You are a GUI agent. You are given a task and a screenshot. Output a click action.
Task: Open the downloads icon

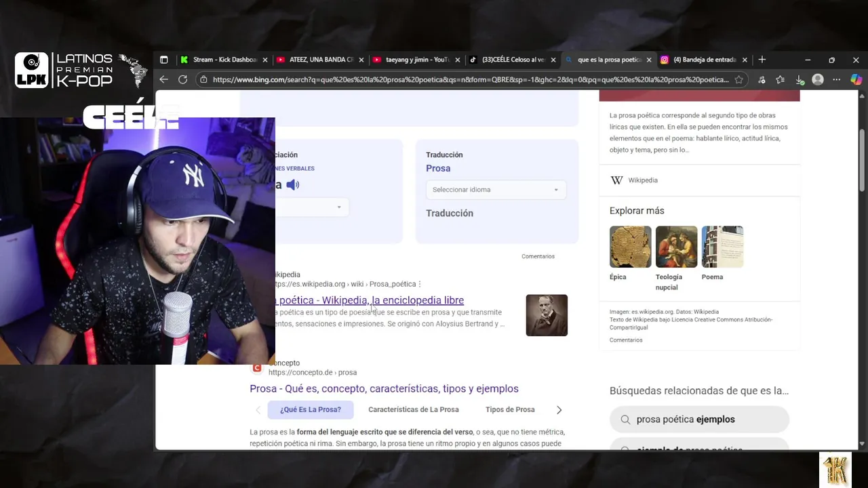pos(800,79)
